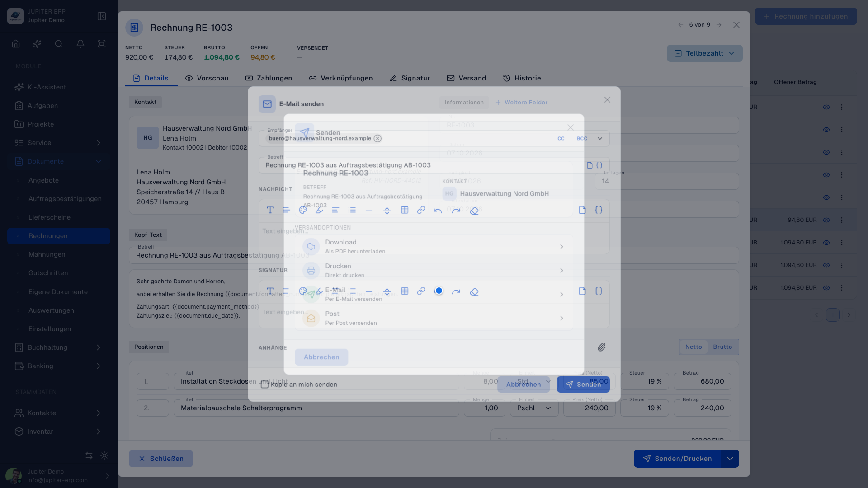Insert table using Nachricht toolbar
The image size is (868, 488).
405,210
